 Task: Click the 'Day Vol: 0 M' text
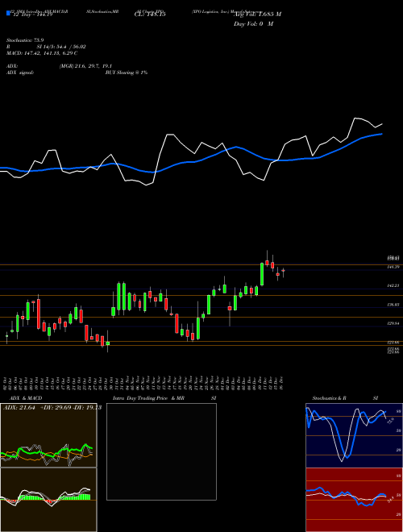[x=253, y=24]
